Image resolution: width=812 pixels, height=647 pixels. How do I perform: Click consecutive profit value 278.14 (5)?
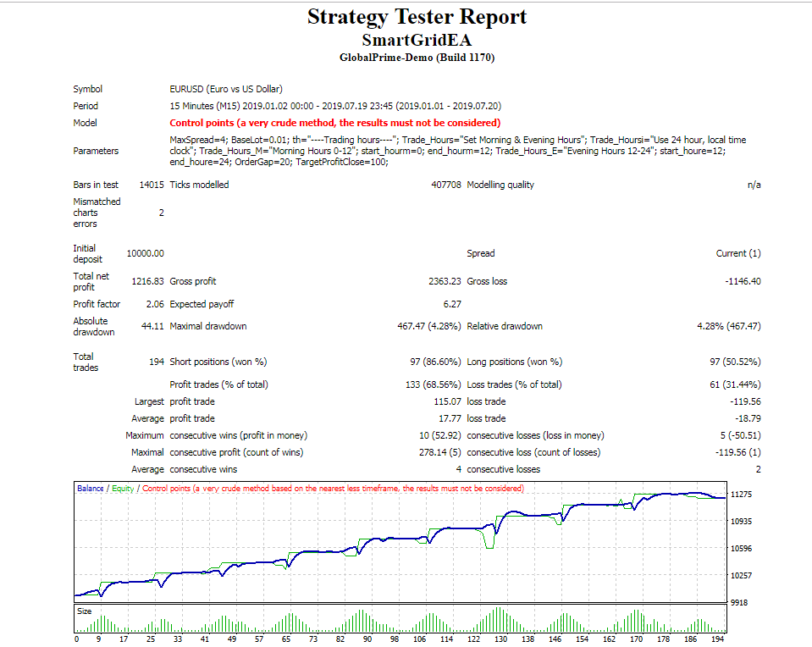point(439,452)
